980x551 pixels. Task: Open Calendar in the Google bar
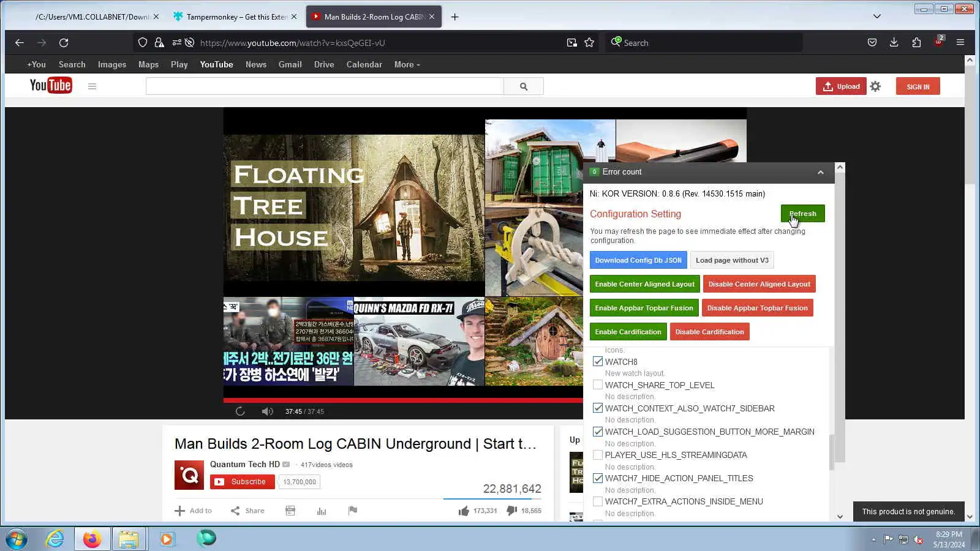click(364, 64)
